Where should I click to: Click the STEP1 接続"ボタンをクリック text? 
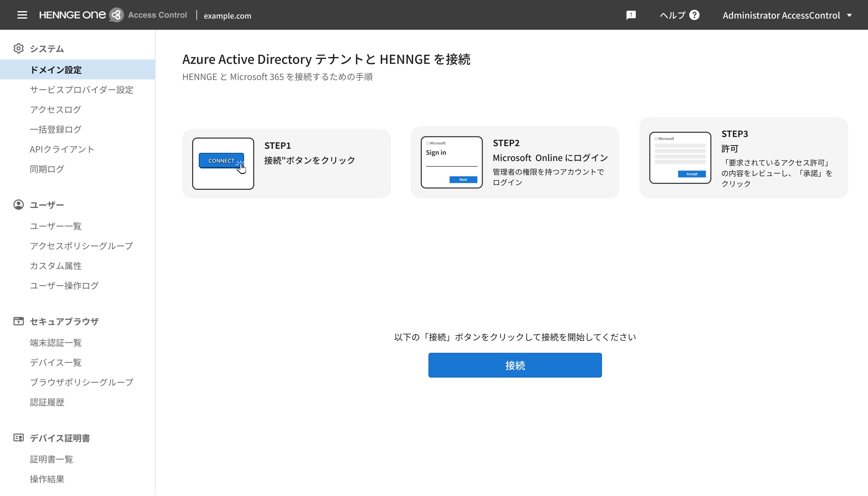click(x=310, y=160)
